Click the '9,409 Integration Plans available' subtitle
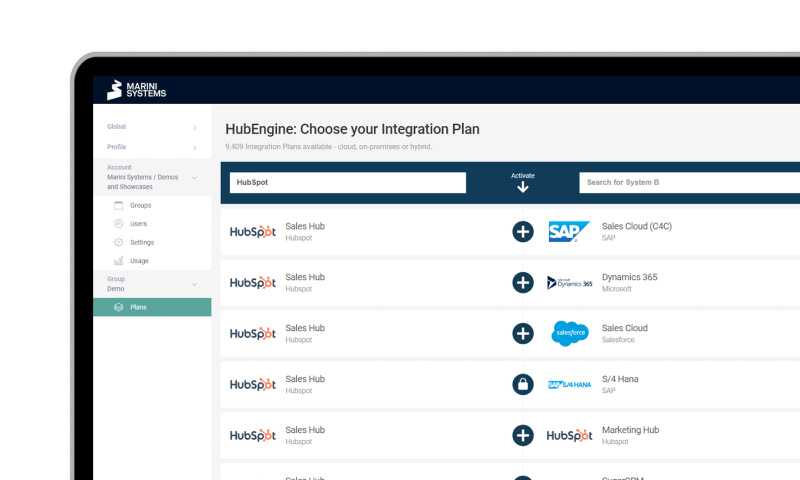The height and width of the screenshot is (480, 800). (x=329, y=147)
